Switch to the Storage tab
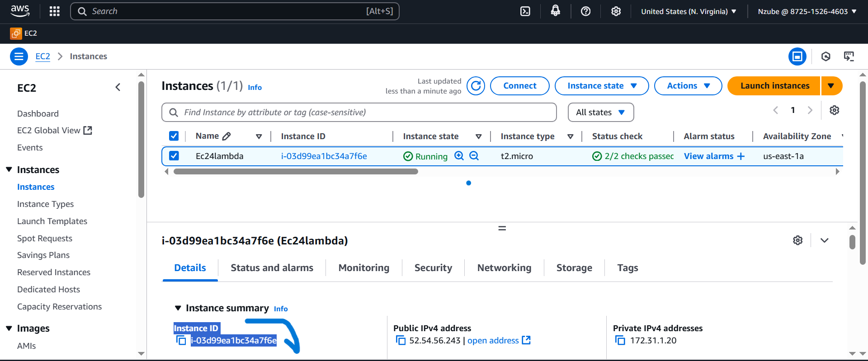The height and width of the screenshot is (361, 868). (574, 268)
